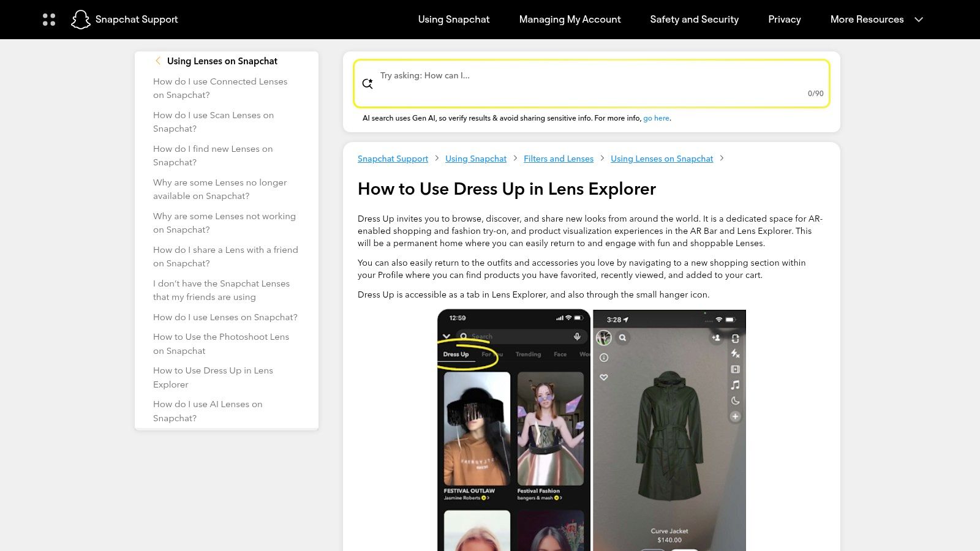
Task: Open 'How do I find new Lenses' article
Action: [213, 156]
